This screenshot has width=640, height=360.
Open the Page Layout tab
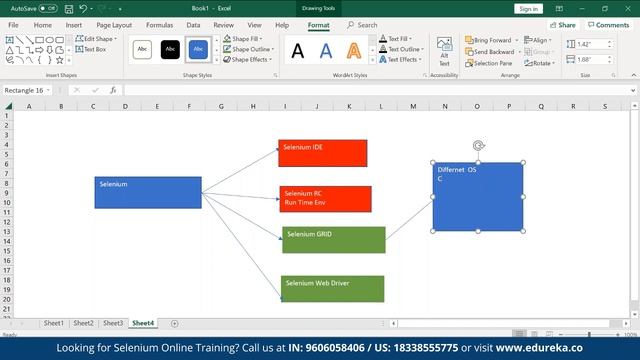coord(114,25)
